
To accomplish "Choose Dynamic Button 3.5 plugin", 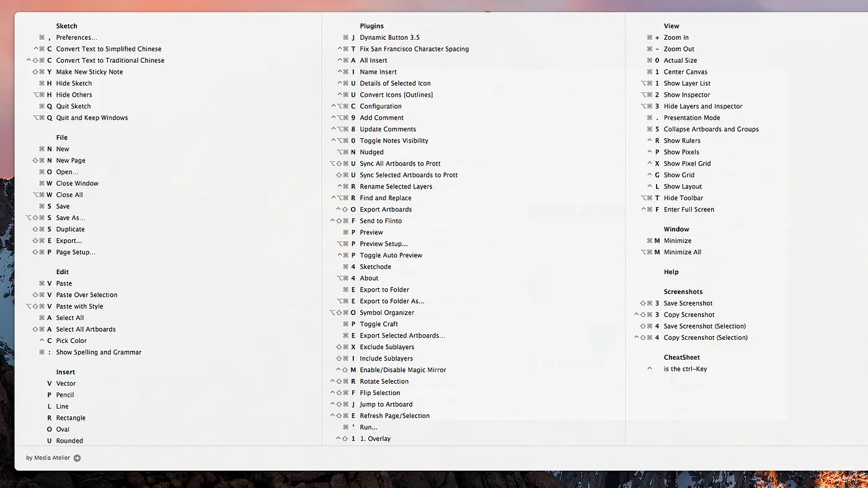I will (389, 38).
